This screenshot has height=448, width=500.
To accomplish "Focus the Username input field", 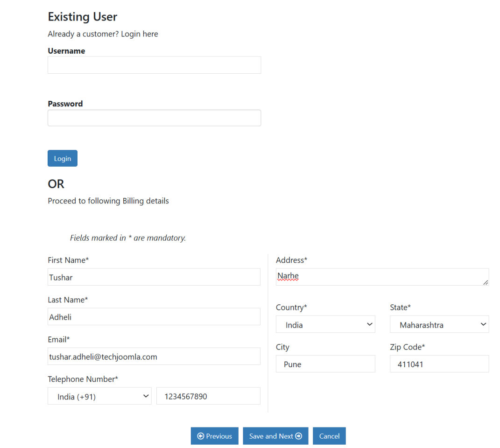I will click(x=154, y=65).
